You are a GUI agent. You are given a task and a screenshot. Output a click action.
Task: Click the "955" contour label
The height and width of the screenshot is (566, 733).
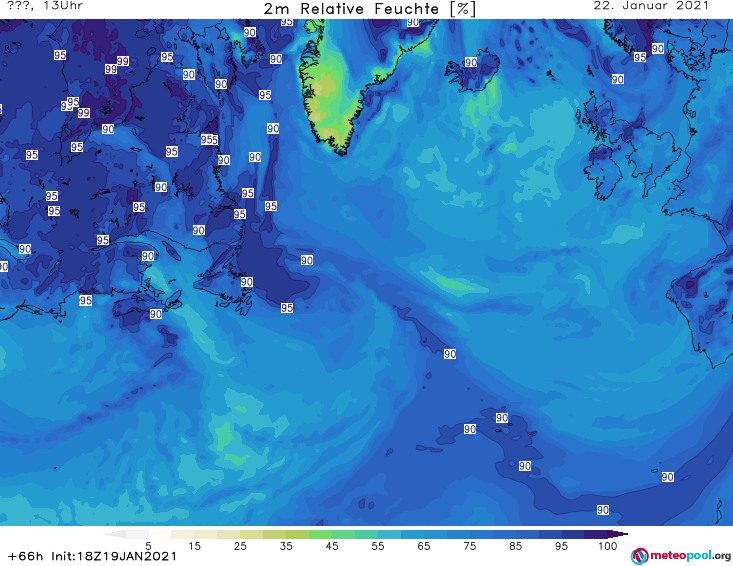click(x=209, y=139)
